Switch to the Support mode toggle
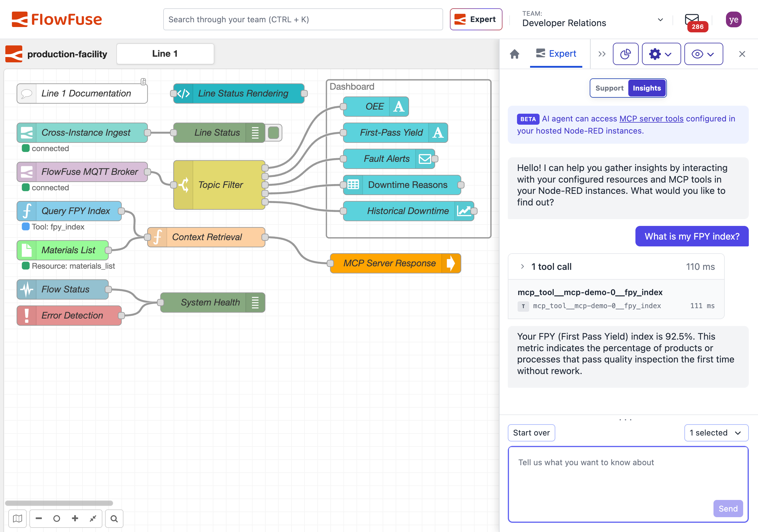The width and height of the screenshot is (758, 532). click(609, 88)
